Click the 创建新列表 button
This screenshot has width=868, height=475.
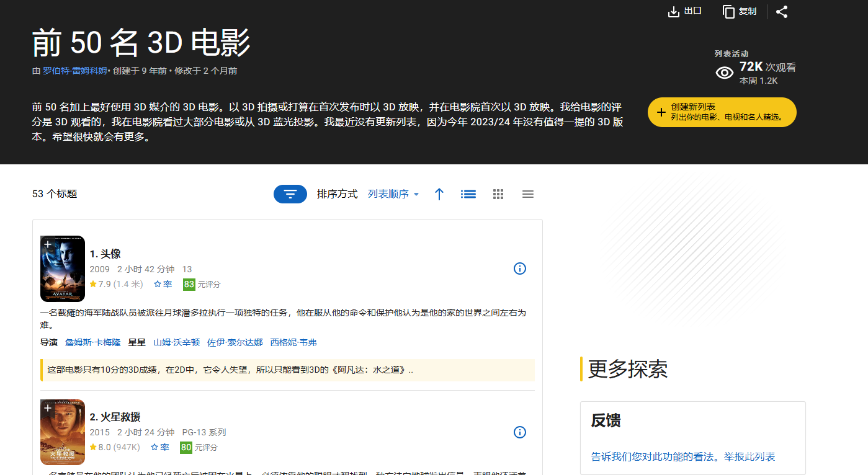[722, 112]
